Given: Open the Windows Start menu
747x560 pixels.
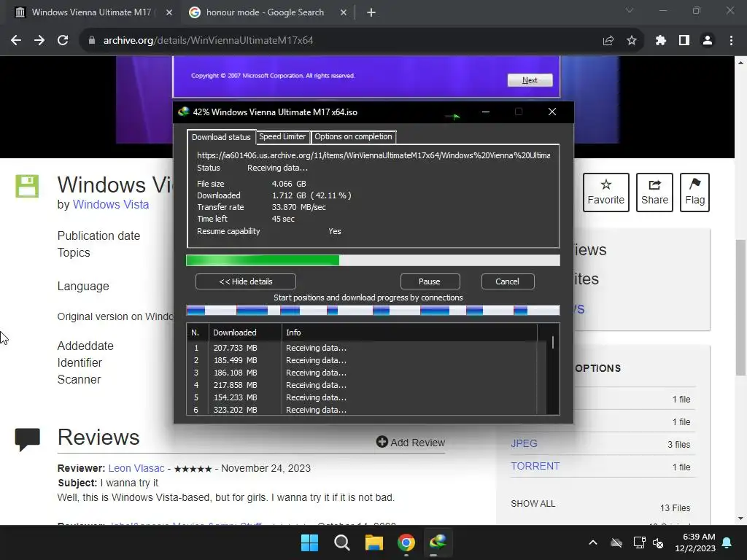Looking at the screenshot, I should 309,542.
